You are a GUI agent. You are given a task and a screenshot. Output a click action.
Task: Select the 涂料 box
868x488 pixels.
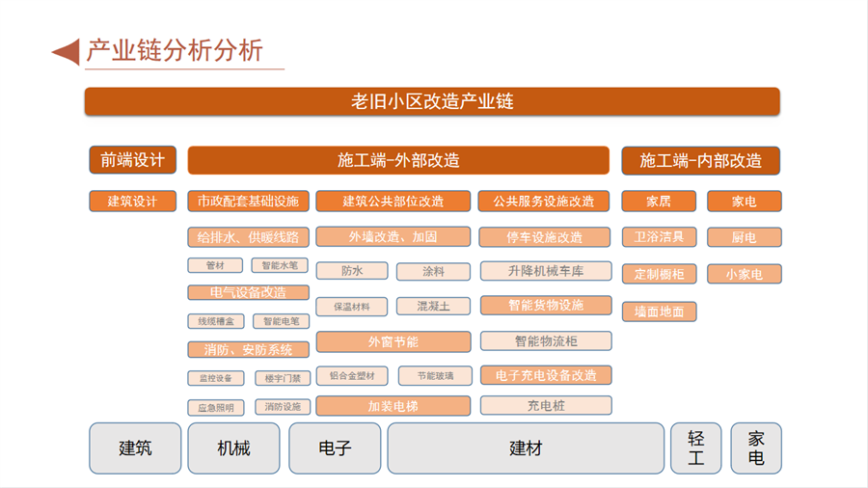point(433,272)
